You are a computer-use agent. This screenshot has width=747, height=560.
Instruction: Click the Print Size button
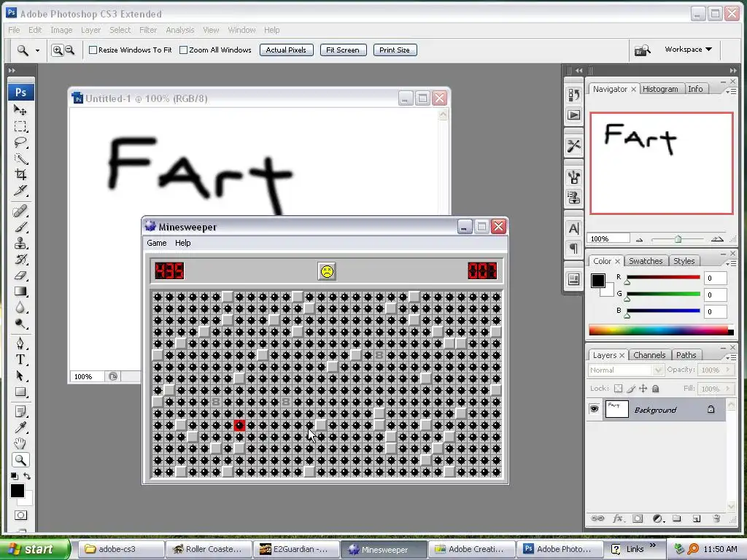tap(395, 50)
